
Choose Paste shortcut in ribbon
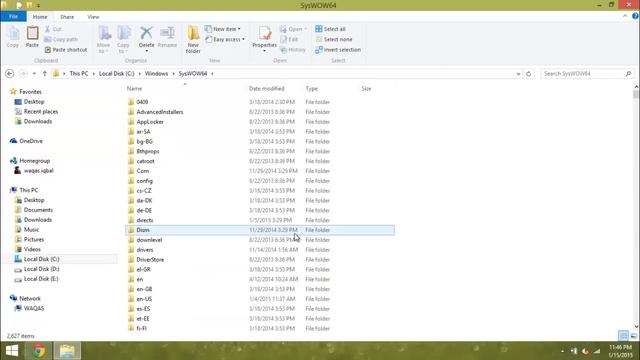(66, 50)
